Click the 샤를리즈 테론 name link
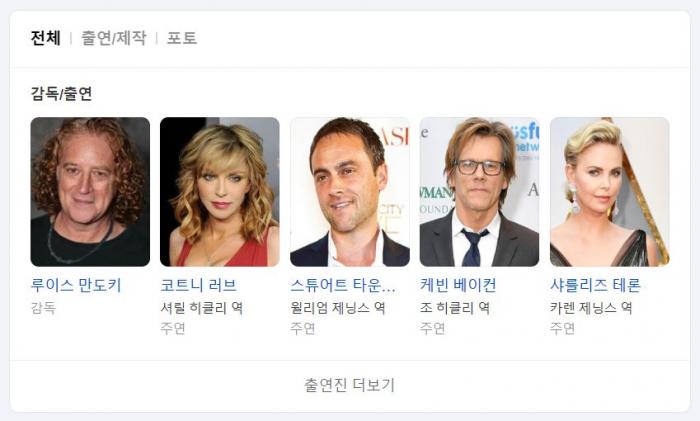 [x=596, y=285]
